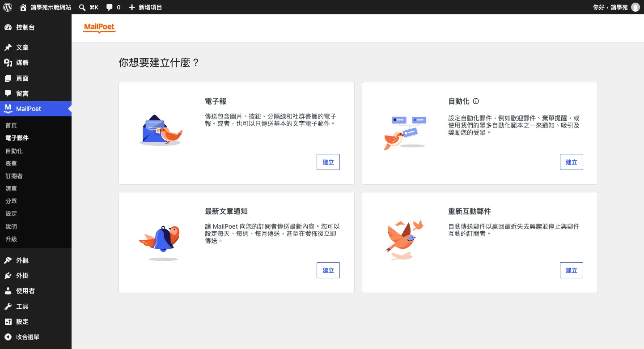The image size is (644, 349).
Task: Click the 外觀 paintbrush icon
Action: point(8,260)
